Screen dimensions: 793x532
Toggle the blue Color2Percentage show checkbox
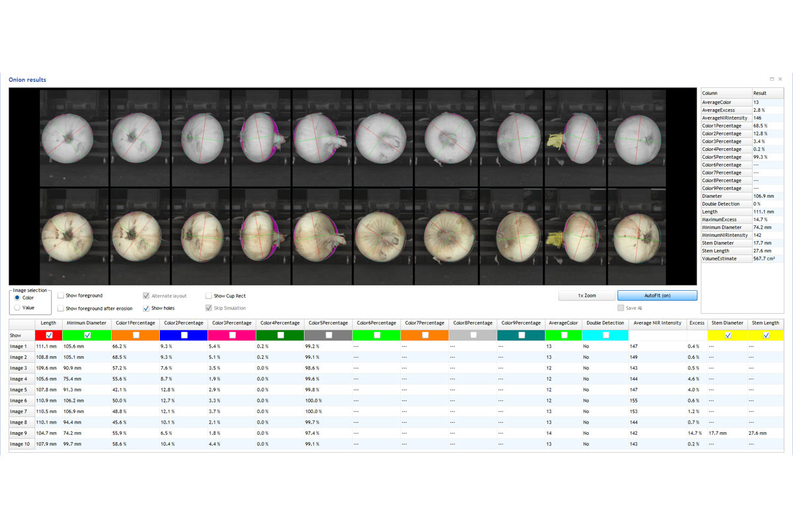[184, 335]
